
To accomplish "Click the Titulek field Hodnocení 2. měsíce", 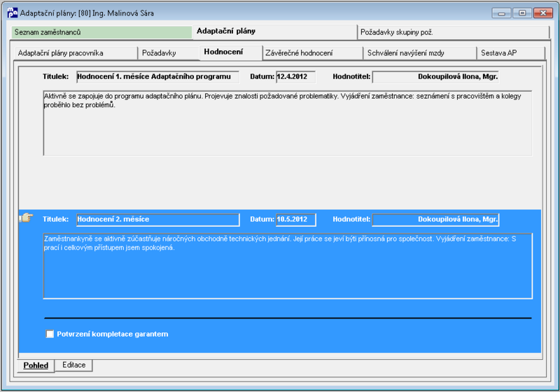I will (158, 220).
